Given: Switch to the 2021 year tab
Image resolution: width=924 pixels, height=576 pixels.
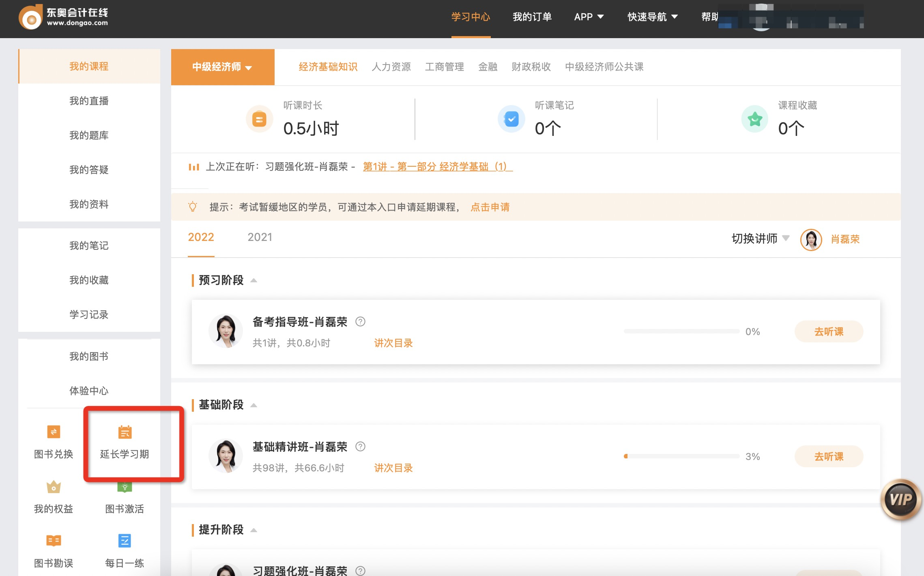Looking at the screenshot, I should (x=260, y=237).
